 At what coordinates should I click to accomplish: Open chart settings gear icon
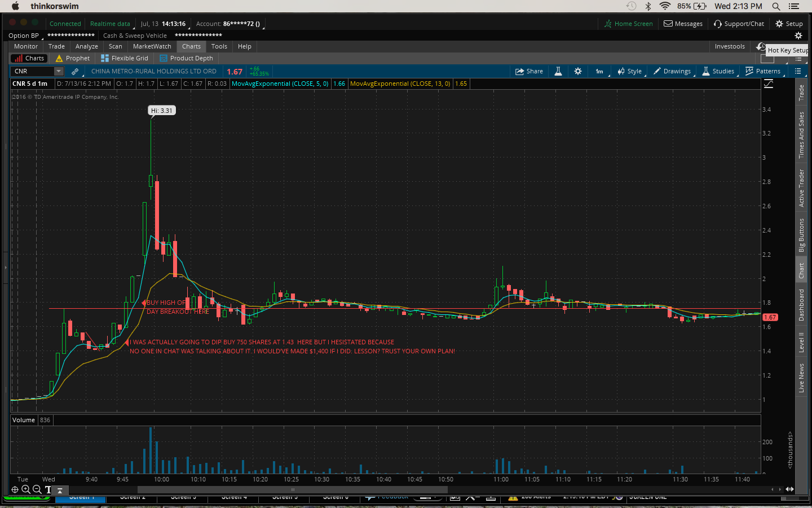[578, 71]
